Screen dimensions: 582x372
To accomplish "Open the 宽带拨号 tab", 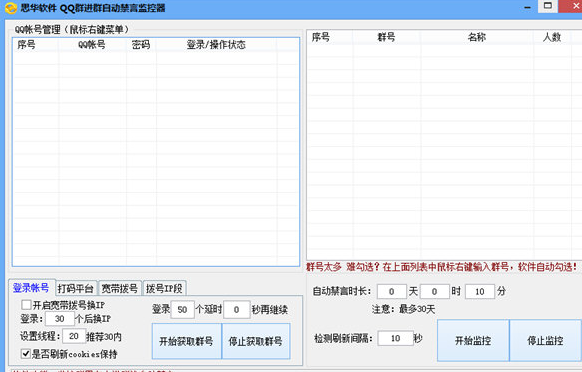I will click(x=120, y=288).
